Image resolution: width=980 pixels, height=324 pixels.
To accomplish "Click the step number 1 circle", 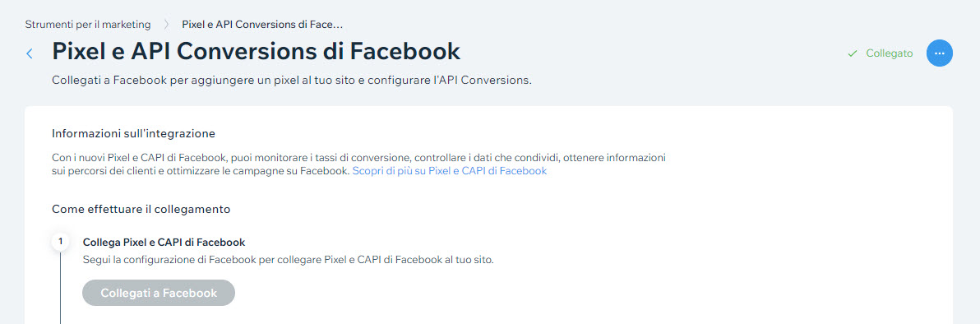I will pyautogui.click(x=61, y=242).
